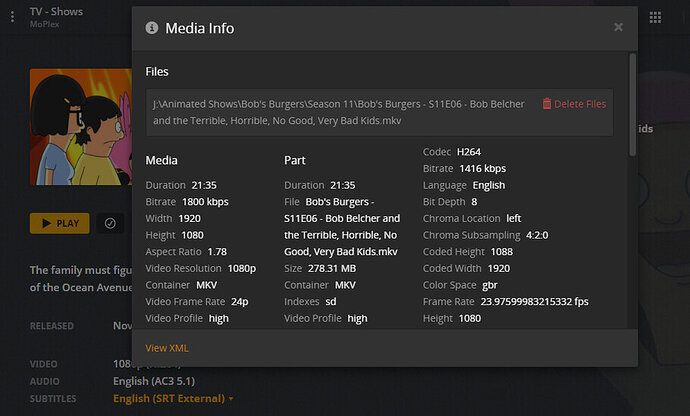Screen dimensions: 690x416
Task: Toggle the watched checkmark next to Play
Action: [110, 223]
